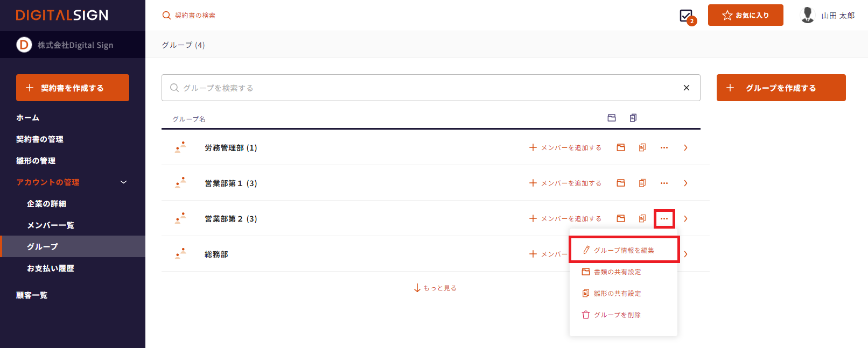Click the グループを作成する button
Viewport: 868px width, 348px height.
(x=781, y=88)
